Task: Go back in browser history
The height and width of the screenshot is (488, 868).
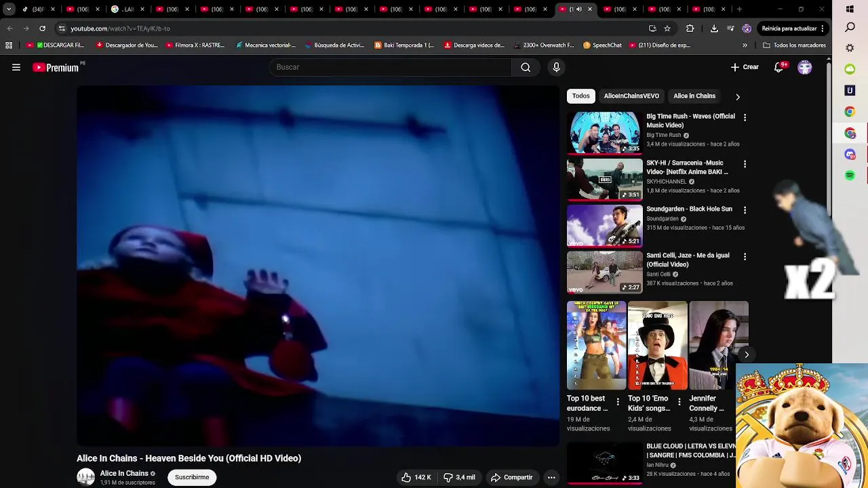Action: coord(9,28)
